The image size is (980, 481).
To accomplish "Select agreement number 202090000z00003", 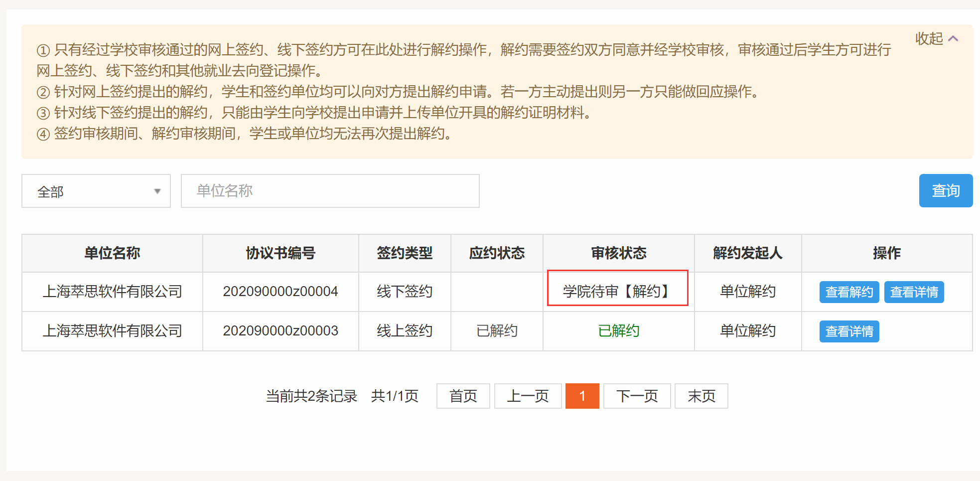I will [280, 331].
